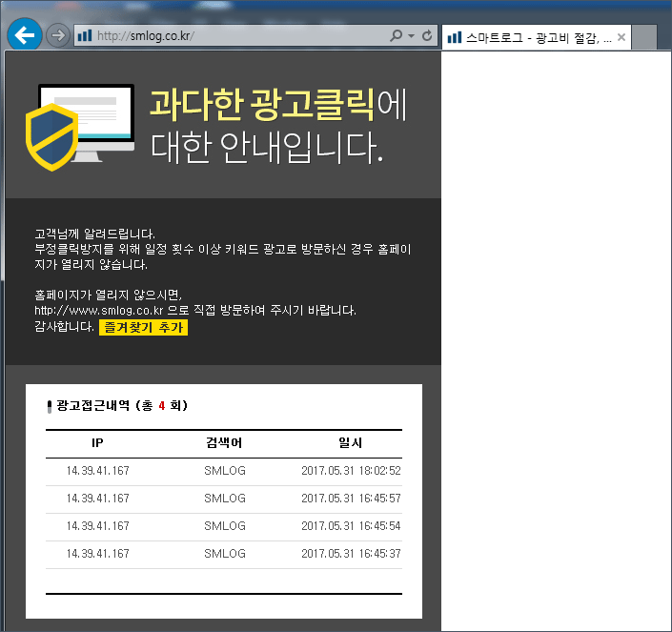Click SMLOG in the 16:45:54 row
The height and width of the screenshot is (632, 672).
click(x=225, y=526)
